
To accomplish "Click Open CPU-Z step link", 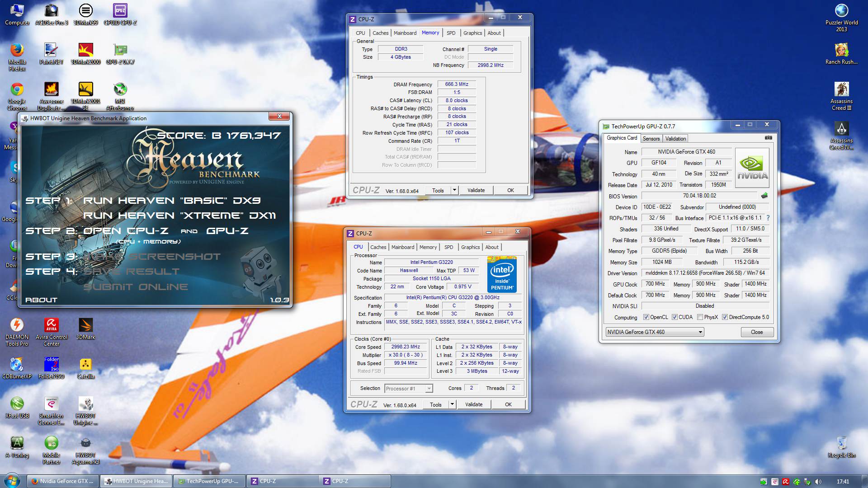I will pyautogui.click(x=126, y=231).
